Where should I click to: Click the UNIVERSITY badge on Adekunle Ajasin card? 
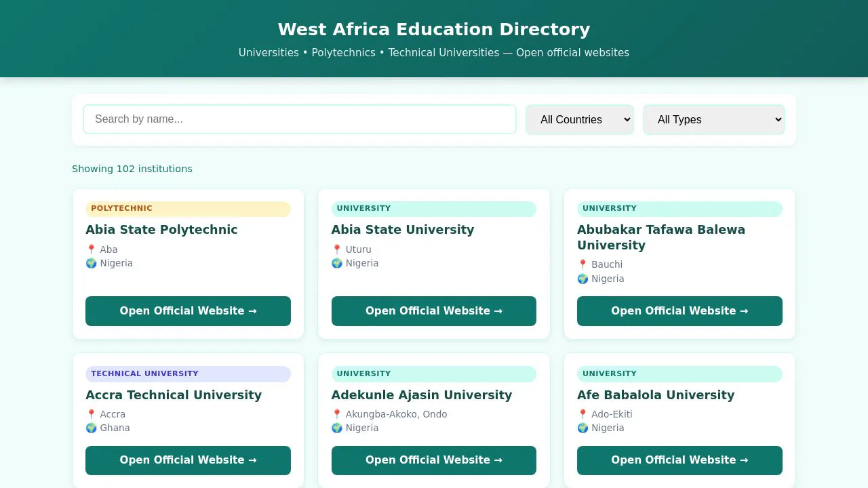click(434, 374)
